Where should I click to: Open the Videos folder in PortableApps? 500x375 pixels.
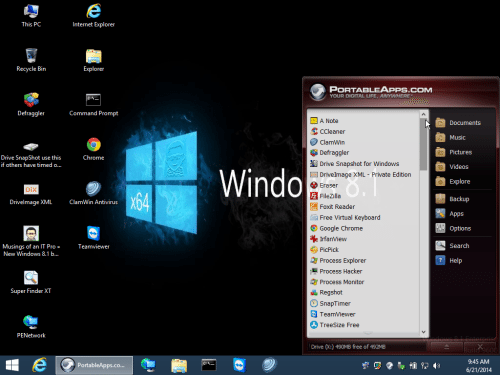pyautogui.click(x=452, y=167)
